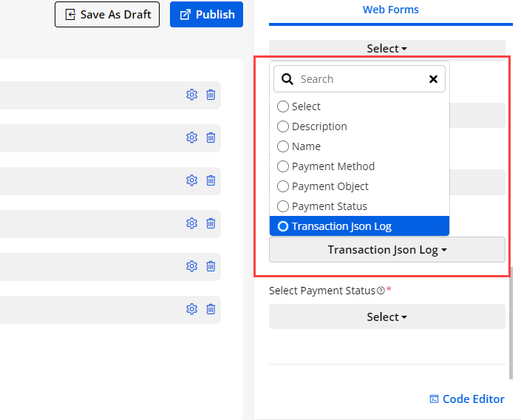
Task: Open settings gear for the third row
Action: pos(191,180)
